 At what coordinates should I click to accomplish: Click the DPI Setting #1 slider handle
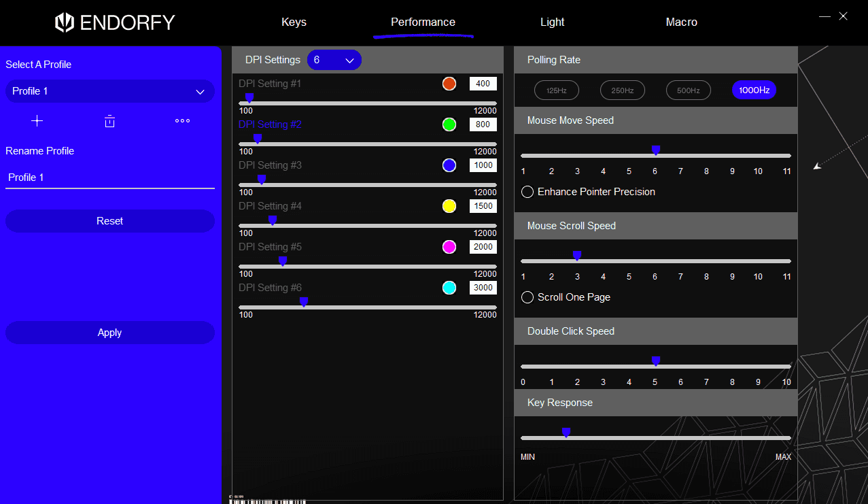[249, 99]
